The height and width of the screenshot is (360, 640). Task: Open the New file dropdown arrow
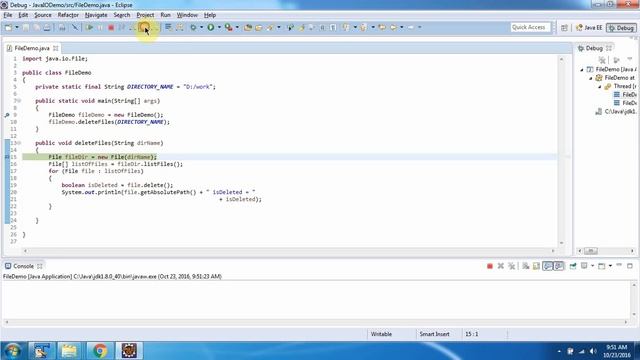click(x=17, y=27)
